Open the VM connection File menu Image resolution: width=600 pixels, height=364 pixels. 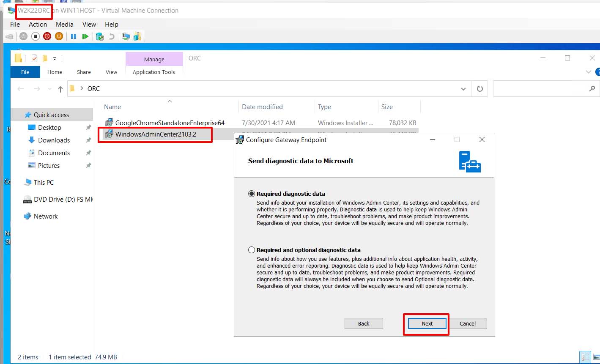pos(15,25)
